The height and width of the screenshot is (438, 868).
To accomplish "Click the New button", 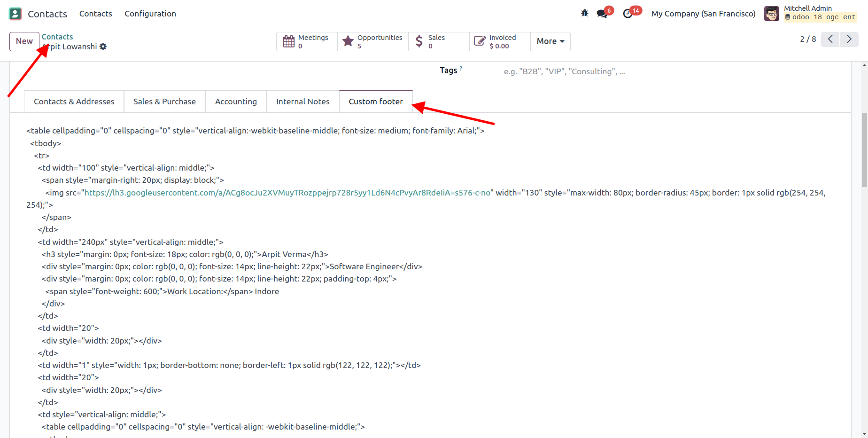I will 24,41.
